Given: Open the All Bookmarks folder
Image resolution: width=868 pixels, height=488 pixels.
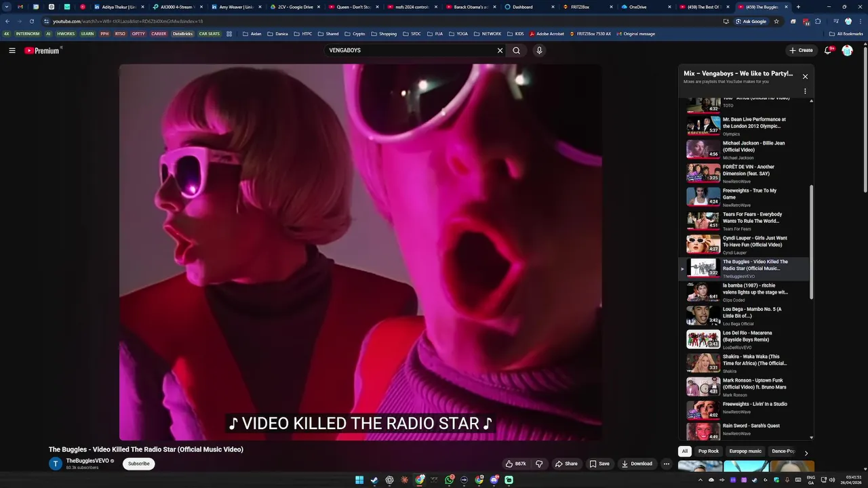Looking at the screenshot, I should [x=846, y=34].
